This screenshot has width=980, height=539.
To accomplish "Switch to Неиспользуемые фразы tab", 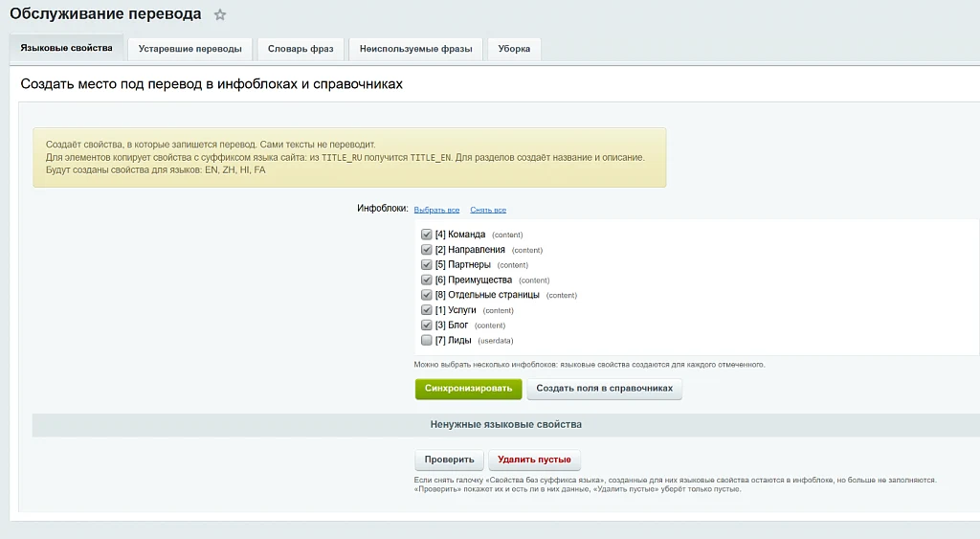I will click(x=415, y=49).
